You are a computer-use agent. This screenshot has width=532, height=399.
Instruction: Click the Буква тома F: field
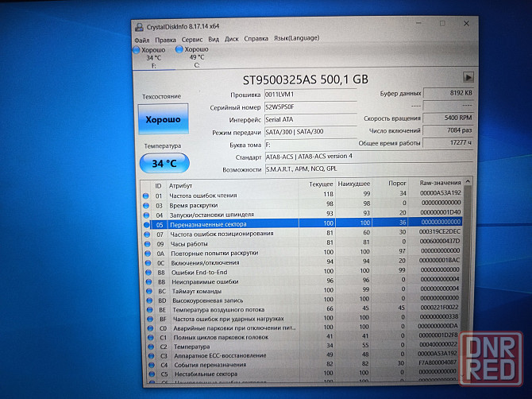(310, 145)
